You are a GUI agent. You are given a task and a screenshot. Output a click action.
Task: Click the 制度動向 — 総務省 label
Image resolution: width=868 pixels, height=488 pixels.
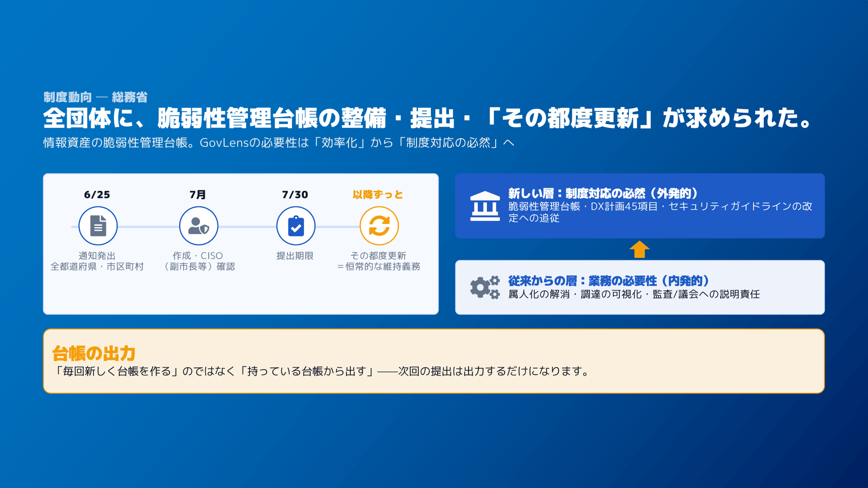95,97
